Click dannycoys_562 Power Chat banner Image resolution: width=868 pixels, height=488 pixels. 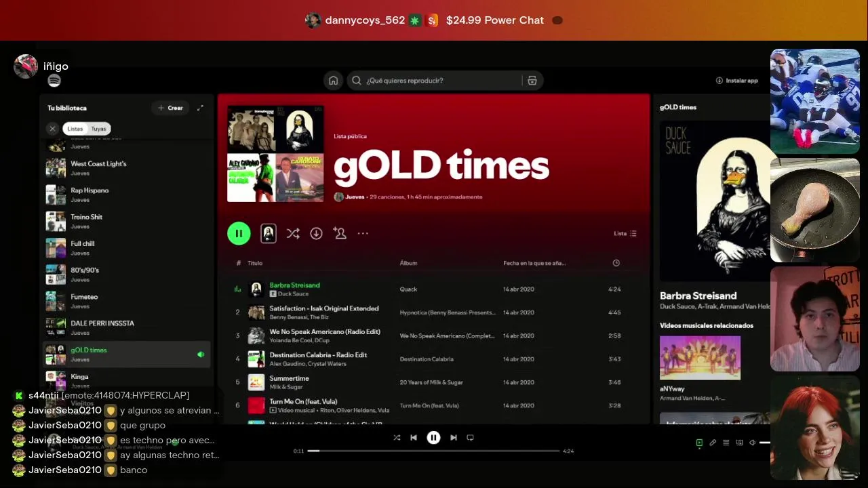(x=434, y=20)
